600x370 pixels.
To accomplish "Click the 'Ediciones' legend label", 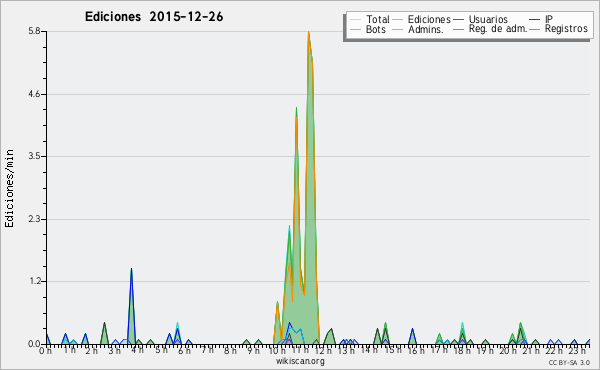I will (429, 19).
